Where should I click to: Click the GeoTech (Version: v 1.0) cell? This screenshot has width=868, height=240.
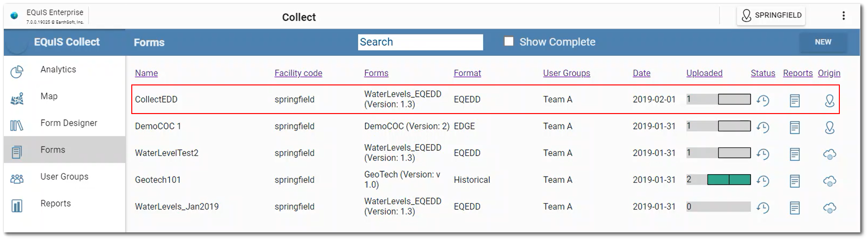[402, 179]
